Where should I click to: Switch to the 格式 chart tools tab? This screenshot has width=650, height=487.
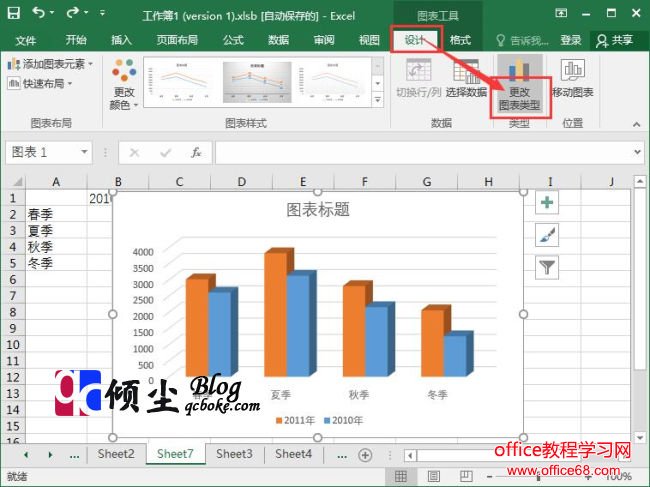[460, 40]
